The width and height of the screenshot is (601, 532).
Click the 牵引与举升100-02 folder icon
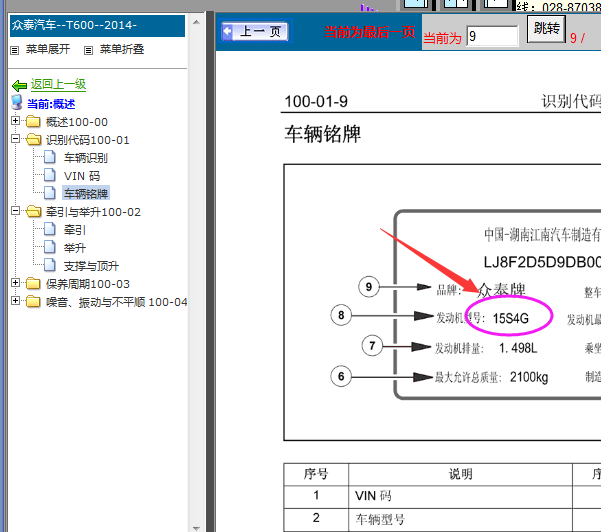pos(34,212)
